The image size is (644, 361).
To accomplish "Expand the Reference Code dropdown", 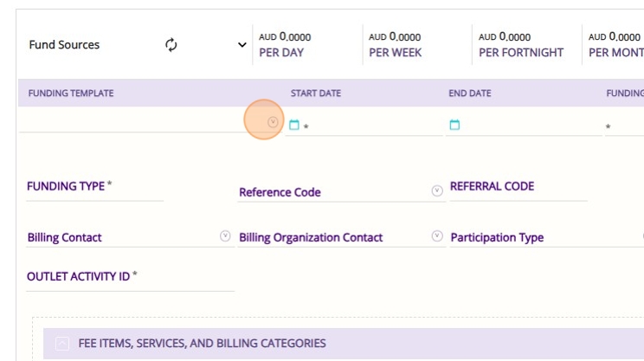I will (437, 191).
